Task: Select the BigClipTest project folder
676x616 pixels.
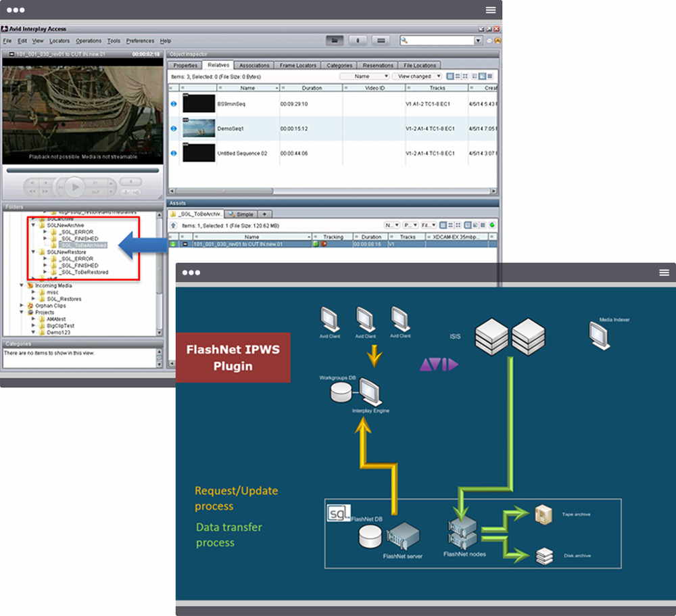Action: pos(60,326)
